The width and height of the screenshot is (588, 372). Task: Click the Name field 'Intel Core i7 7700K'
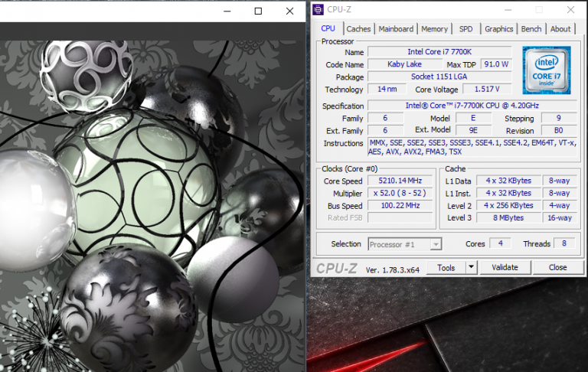tap(439, 52)
